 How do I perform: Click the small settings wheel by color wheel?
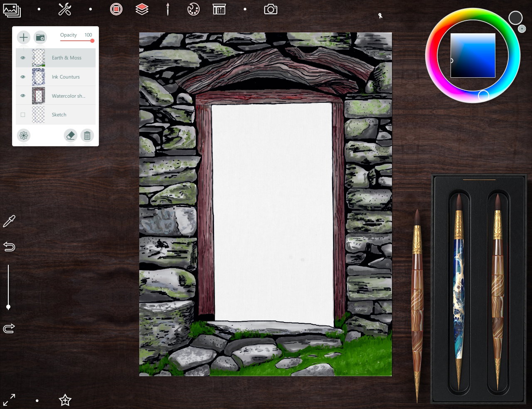tap(522, 29)
